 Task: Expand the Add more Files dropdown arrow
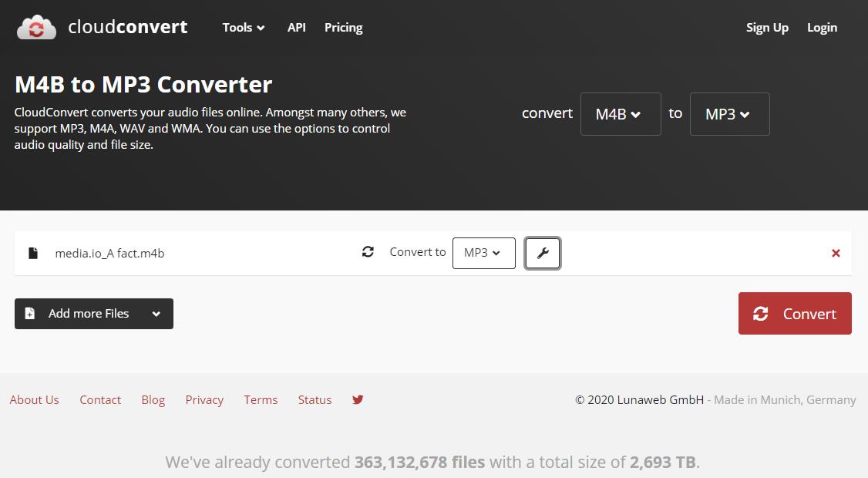click(x=156, y=314)
